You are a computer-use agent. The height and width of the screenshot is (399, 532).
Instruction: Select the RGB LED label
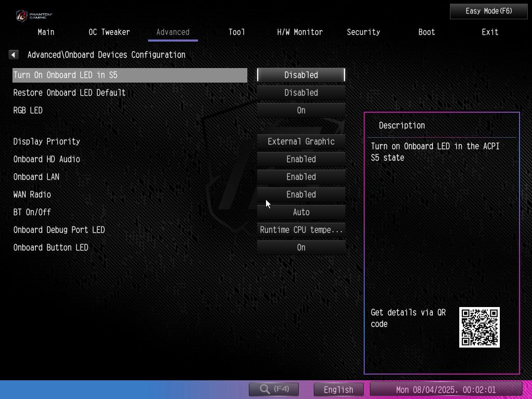pos(28,110)
